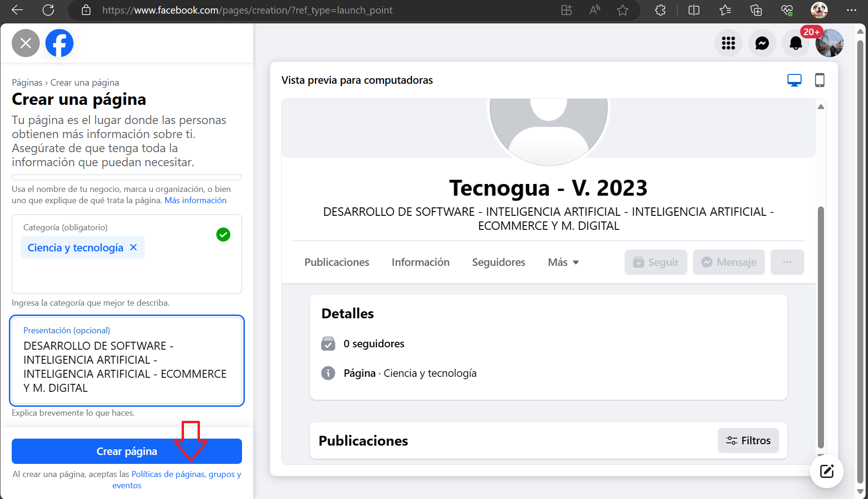The image size is (868, 499).
Task: Switch to mobile preview view
Action: 819,81
